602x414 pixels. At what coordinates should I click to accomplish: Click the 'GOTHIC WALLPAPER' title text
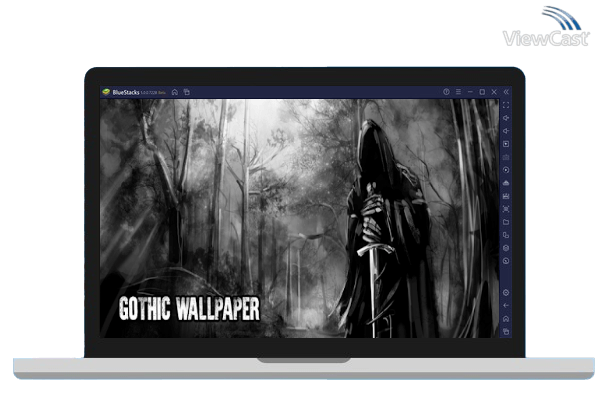[189, 308]
